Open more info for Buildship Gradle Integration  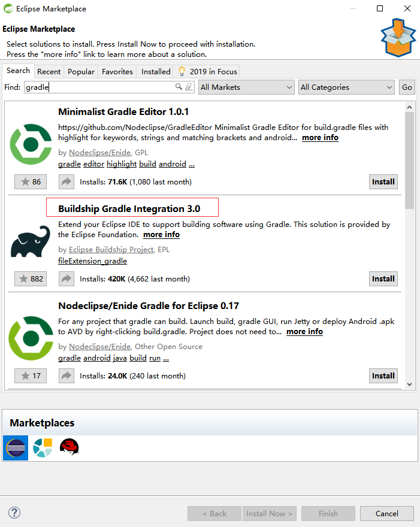pos(161,235)
